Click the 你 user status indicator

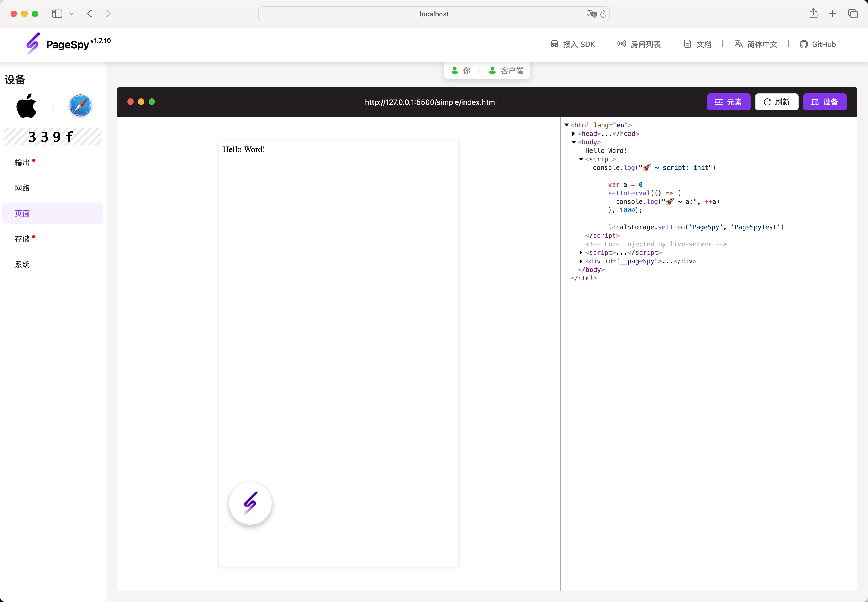(461, 71)
